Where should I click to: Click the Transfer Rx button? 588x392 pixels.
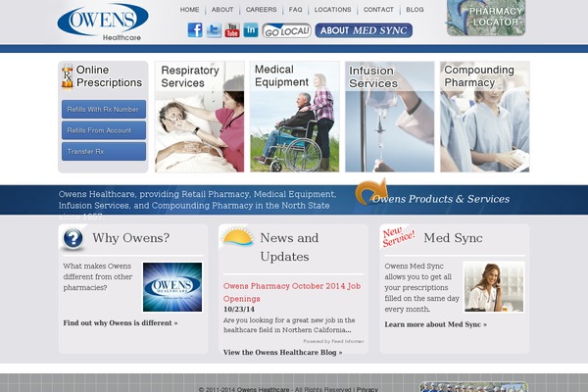coord(104,151)
